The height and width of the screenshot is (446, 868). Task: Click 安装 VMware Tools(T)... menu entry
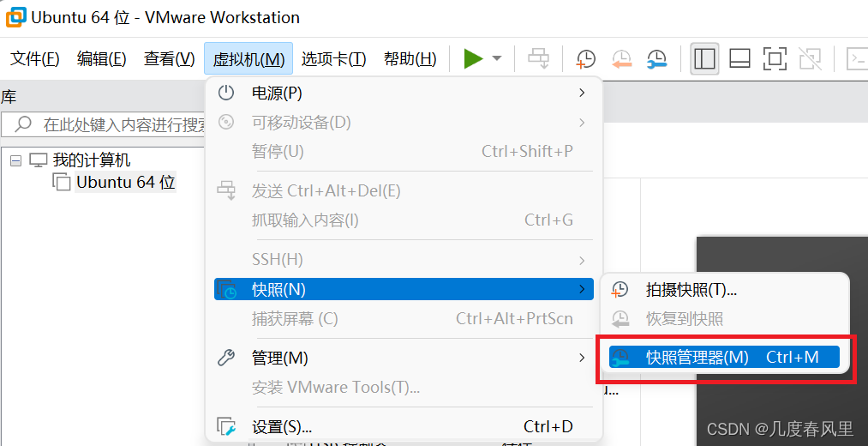[x=404, y=388]
